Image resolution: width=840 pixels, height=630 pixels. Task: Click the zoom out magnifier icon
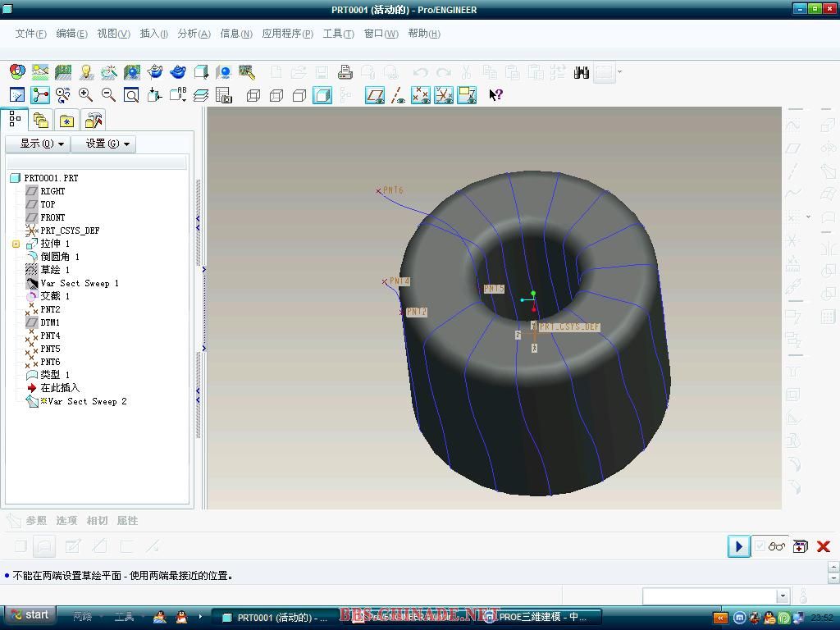108,95
